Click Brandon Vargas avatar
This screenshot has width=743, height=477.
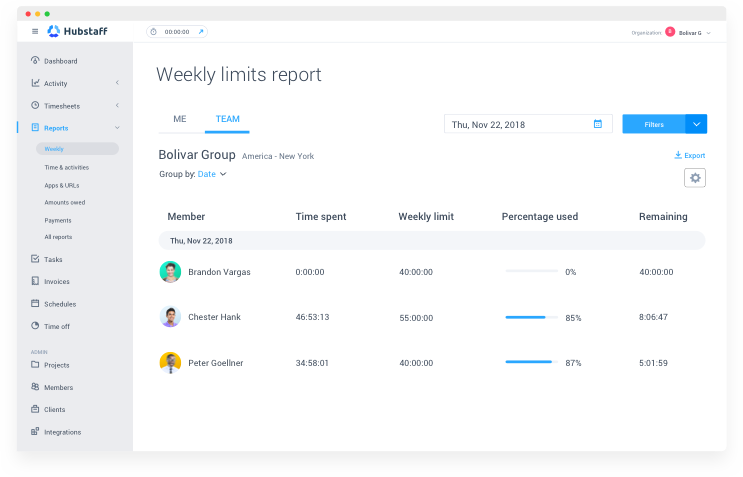tap(170, 272)
